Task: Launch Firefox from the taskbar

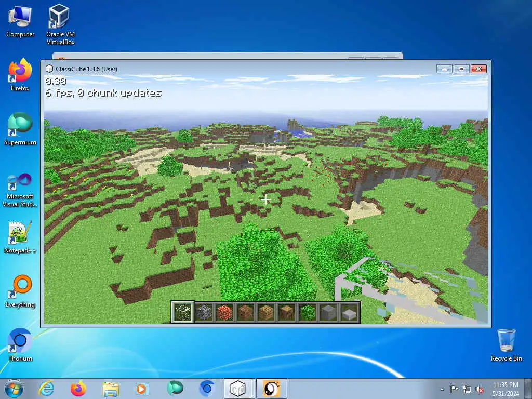Action: (x=78, y=389)
